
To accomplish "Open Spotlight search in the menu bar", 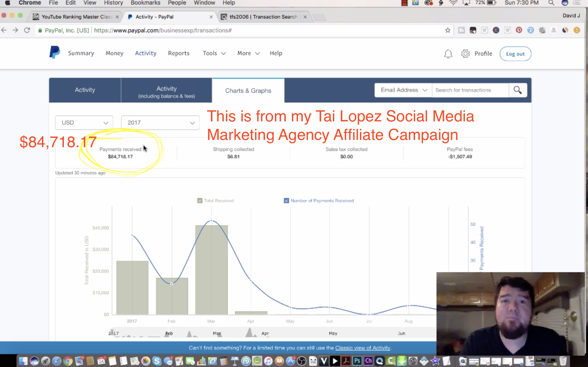I will [551, 3].
